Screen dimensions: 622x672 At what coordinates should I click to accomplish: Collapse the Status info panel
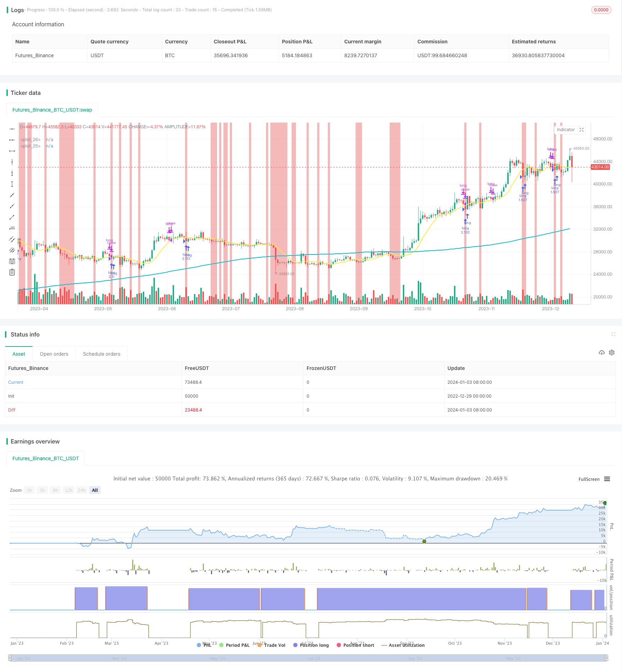[x=613, y=334]
